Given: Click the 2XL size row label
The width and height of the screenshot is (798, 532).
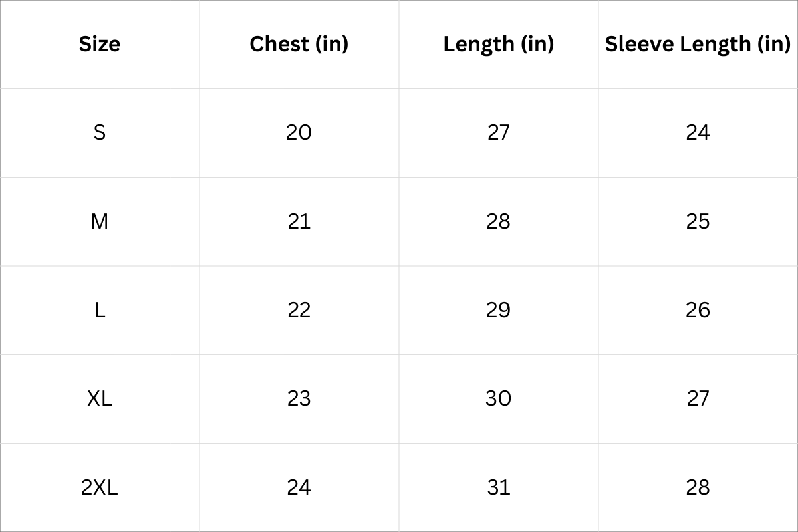Looking at the screenshot, I should [100, 487].
